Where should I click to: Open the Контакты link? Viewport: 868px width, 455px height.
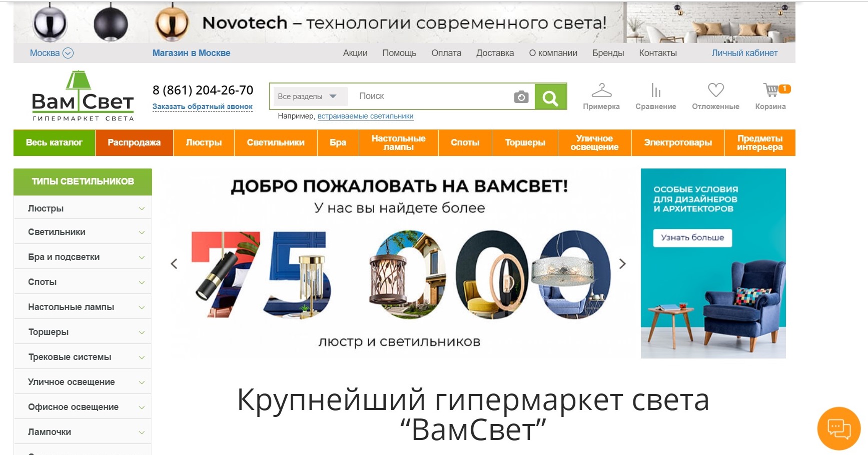(x=658, y=53)
